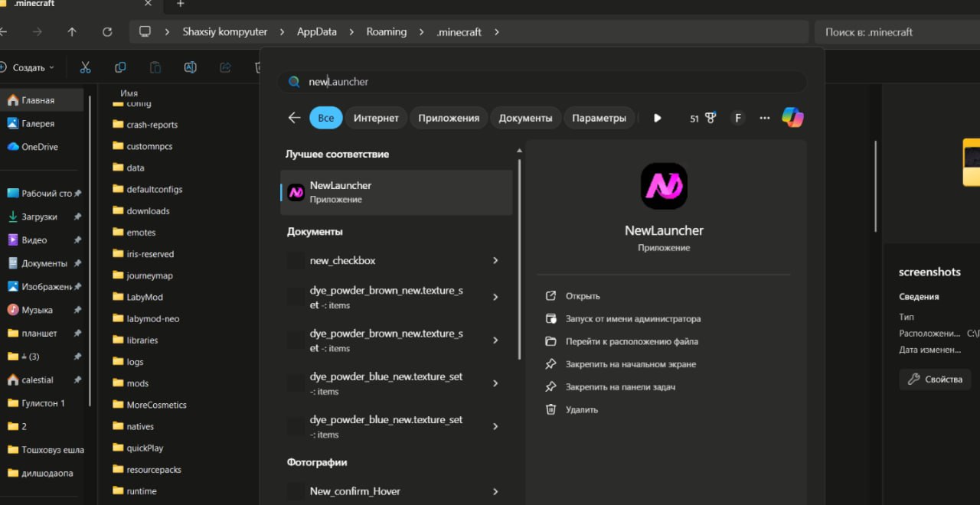Open the Создать dropdown button
Viewport: 980px width, 505px height.
pyautogui.click(x=28, y=67)
